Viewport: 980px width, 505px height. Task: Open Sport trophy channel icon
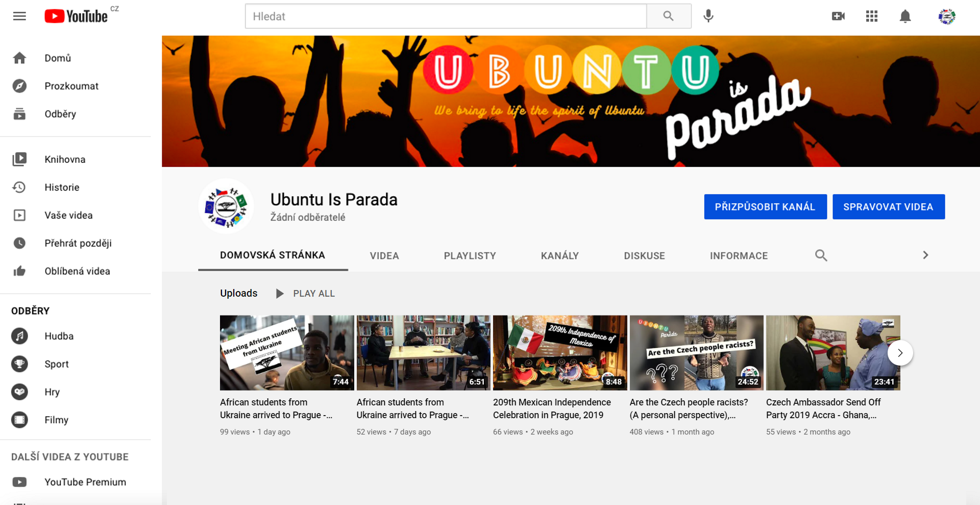click(19, 364)
